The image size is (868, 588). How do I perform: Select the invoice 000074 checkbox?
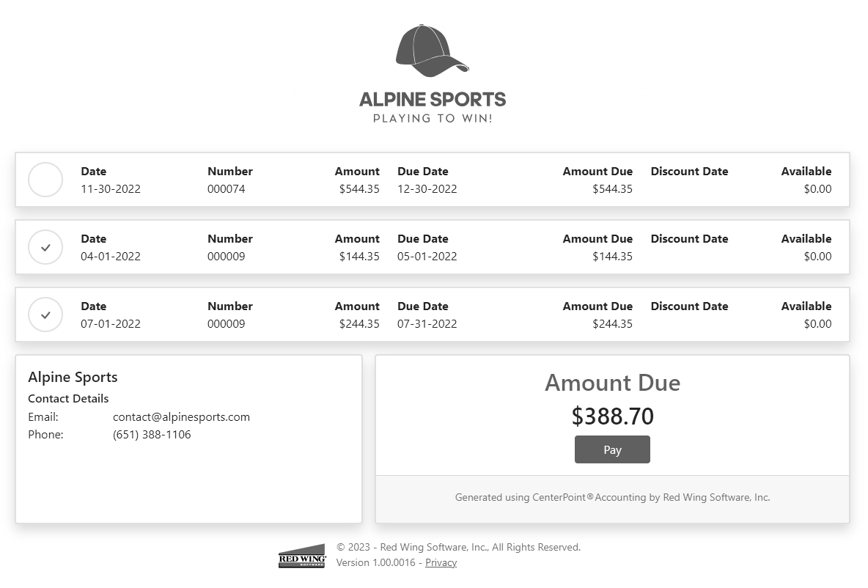point(45,180)
